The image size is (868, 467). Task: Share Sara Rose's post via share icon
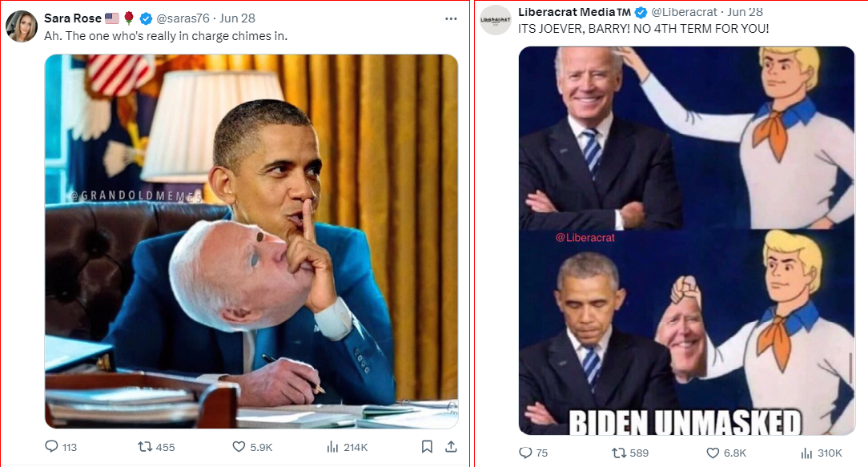451,446
